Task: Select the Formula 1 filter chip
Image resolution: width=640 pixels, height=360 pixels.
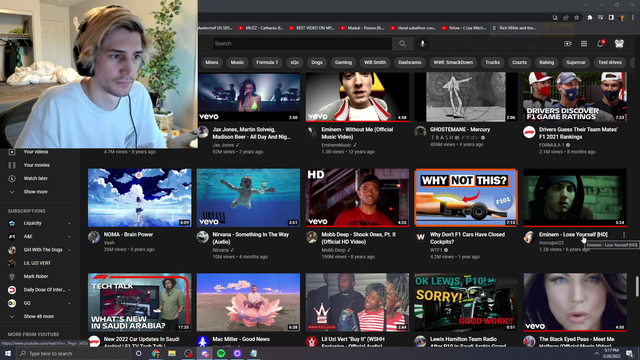Action: click(267, 62)
